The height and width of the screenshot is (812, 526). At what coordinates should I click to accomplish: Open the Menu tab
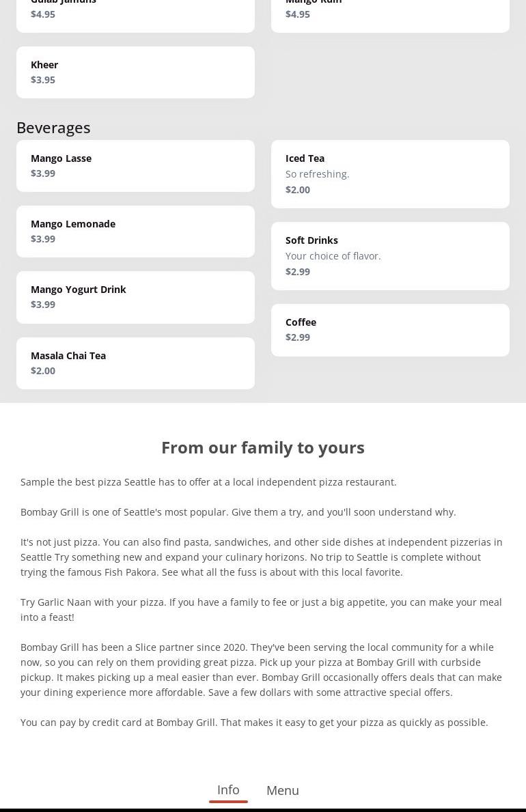pyautogui.click(x=283, y=790)
